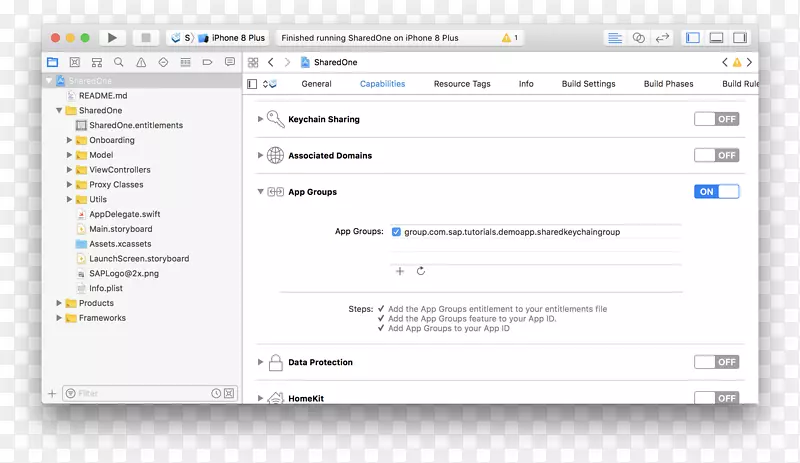
Task: Switch to the Build Settings tab
Action: 587,84
